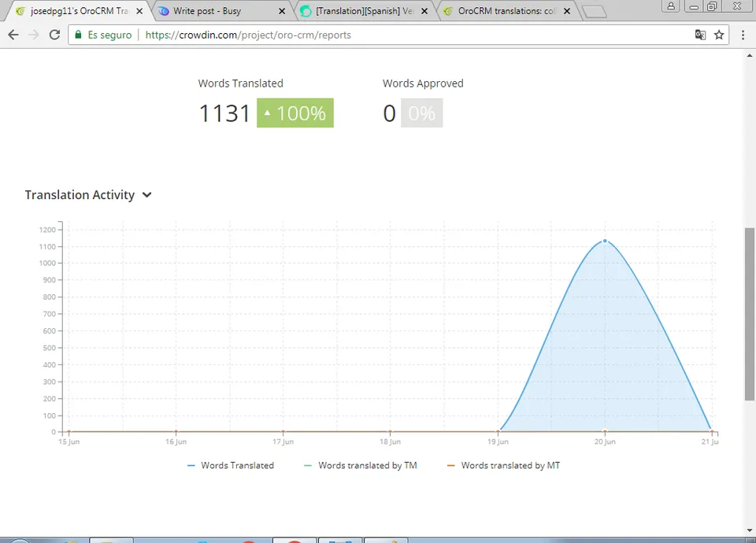Click the 1200 y-axis label
The height and width of the screenshot is (543, 756).
48,230
